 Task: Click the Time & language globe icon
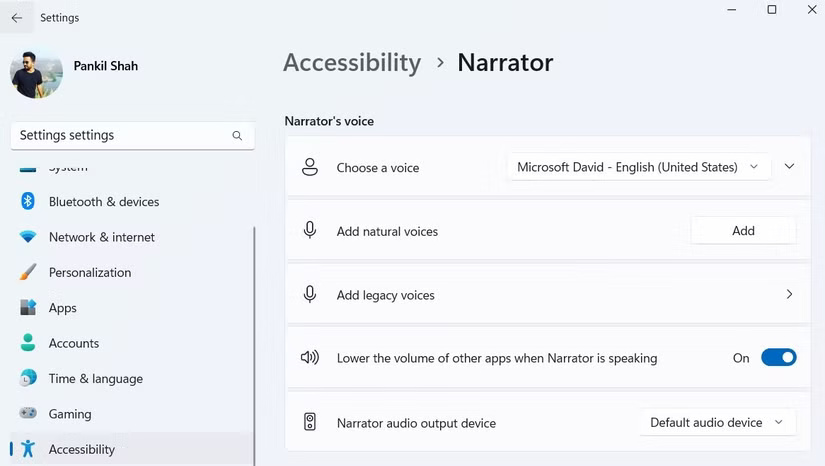point(28,379)
